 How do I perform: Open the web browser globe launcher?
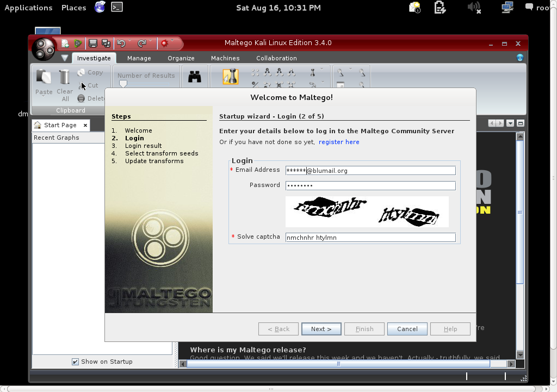[100, 7]
